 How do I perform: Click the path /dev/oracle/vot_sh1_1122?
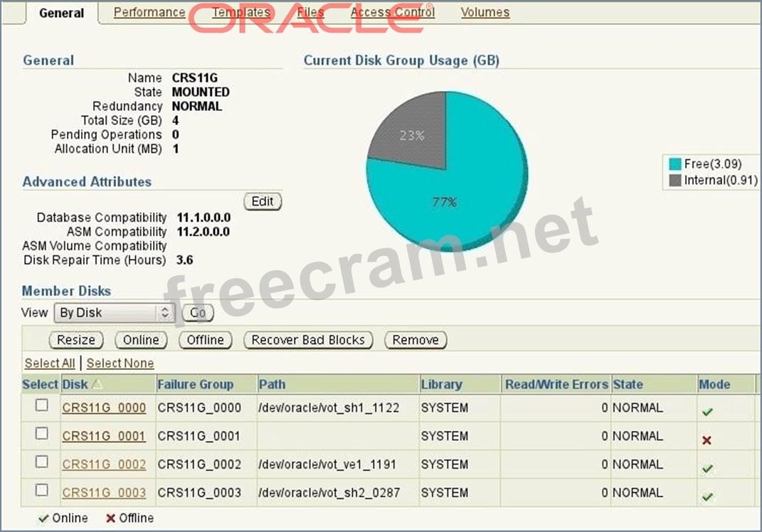[x=329, y=408]
